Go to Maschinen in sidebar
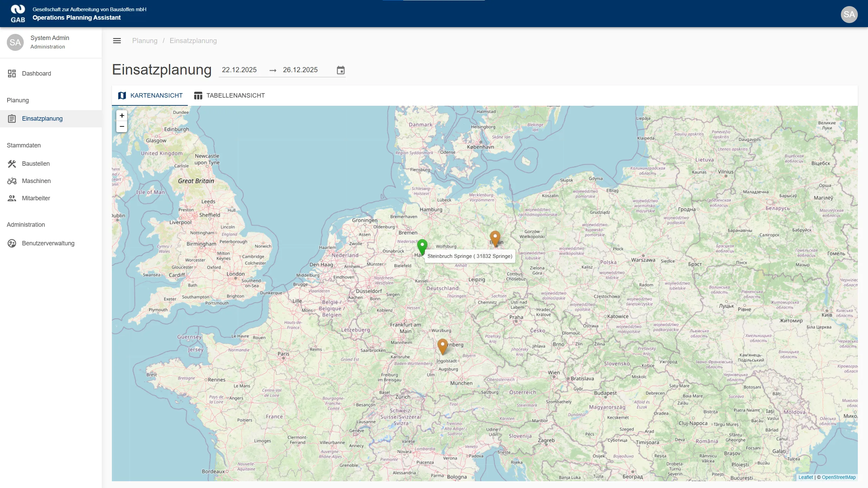The image size is (868, 488). click(x=36, y=181)
